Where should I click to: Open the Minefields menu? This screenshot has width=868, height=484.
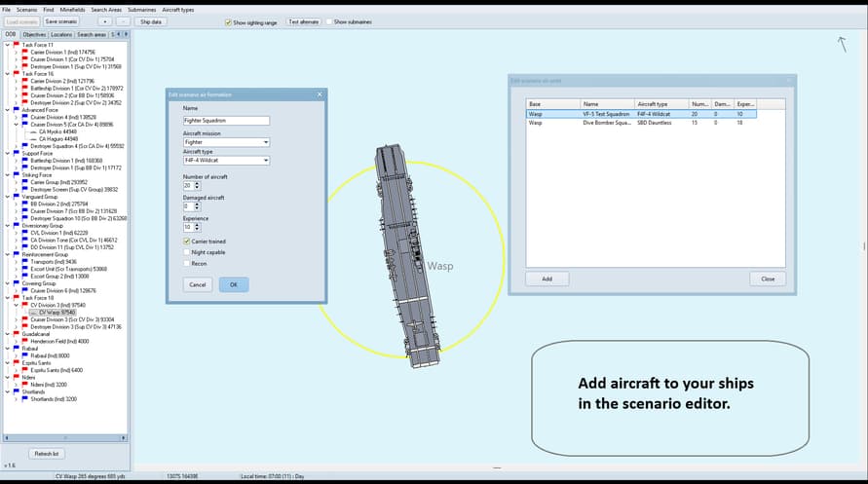pyautogui.click(x=73, y=9)
